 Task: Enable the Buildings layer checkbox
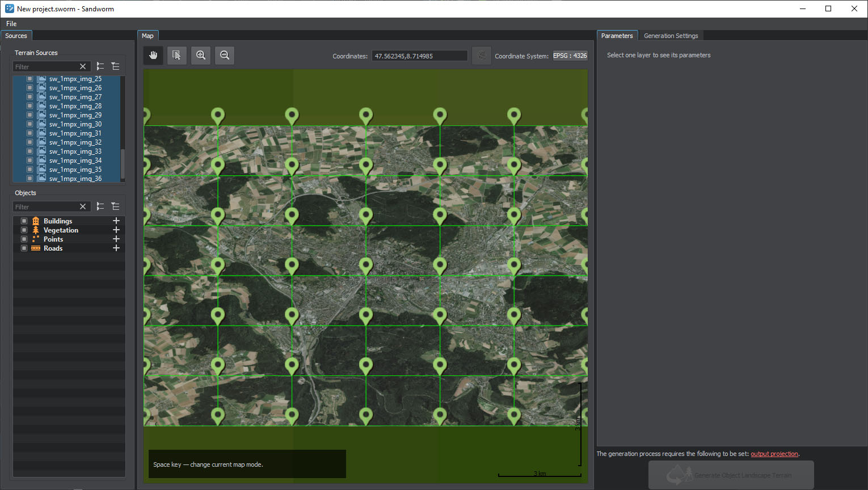(24, 221)
